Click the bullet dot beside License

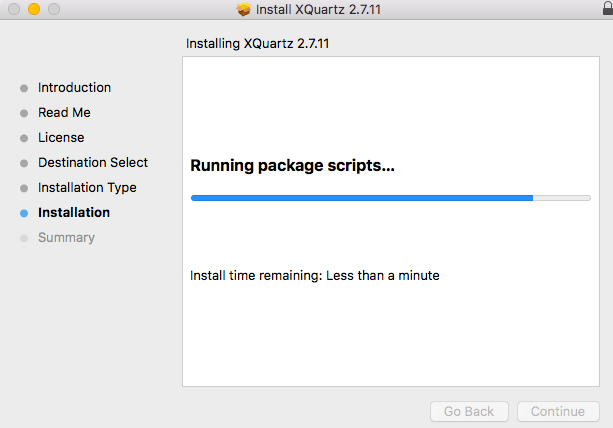(23, 138)
